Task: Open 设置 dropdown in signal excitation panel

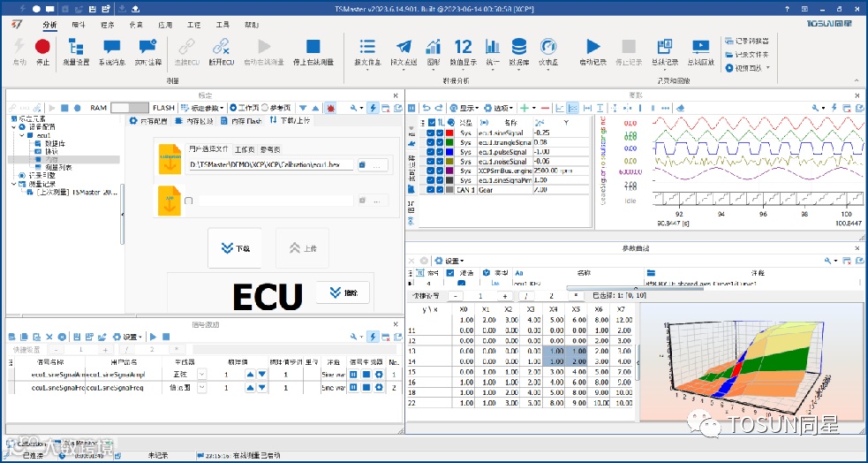Action: (x=127, y=336)
